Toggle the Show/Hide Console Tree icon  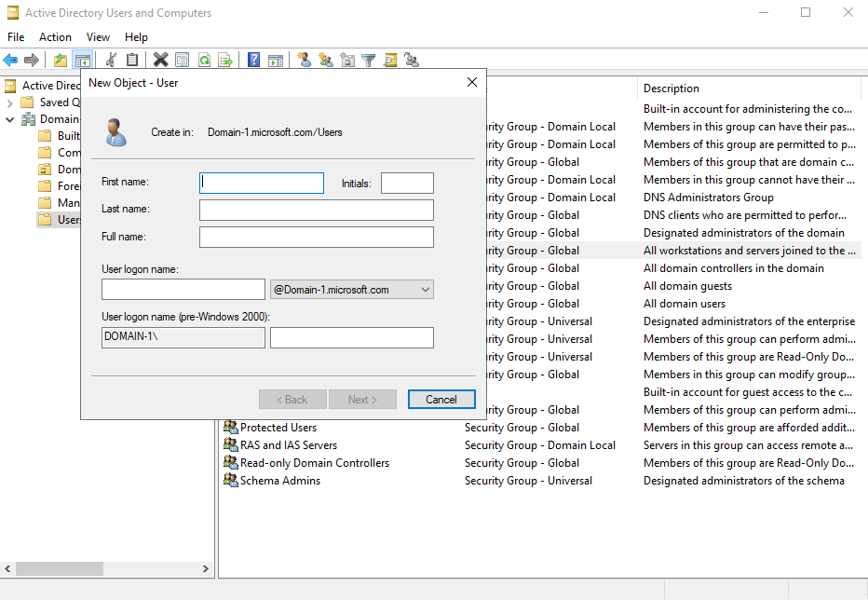(83, 60)
